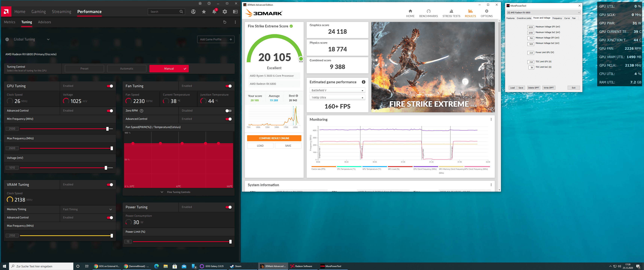Toggle Radeon sidebar panel icon
644x270 pixels.
[x=235, y=11]
